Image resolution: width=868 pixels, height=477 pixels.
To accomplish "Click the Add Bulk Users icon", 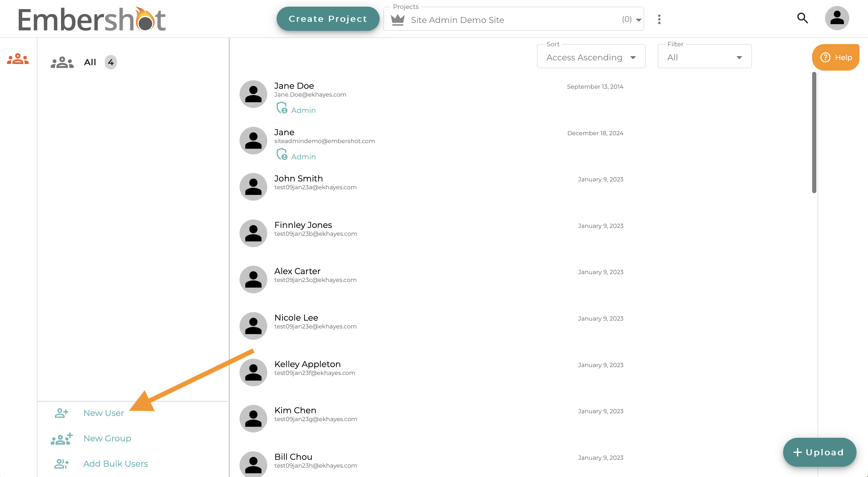I will pyautogui.click(x=62, y=464).
